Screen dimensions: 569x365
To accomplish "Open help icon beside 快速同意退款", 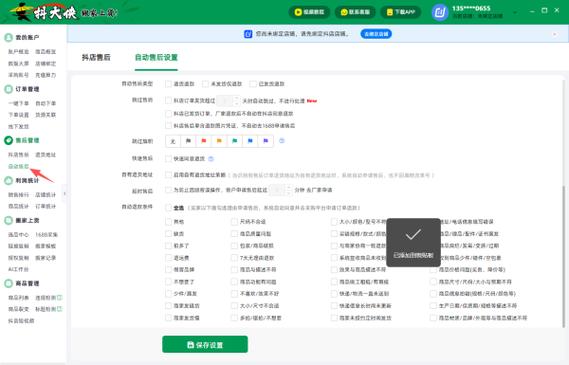I will (211, 159).
